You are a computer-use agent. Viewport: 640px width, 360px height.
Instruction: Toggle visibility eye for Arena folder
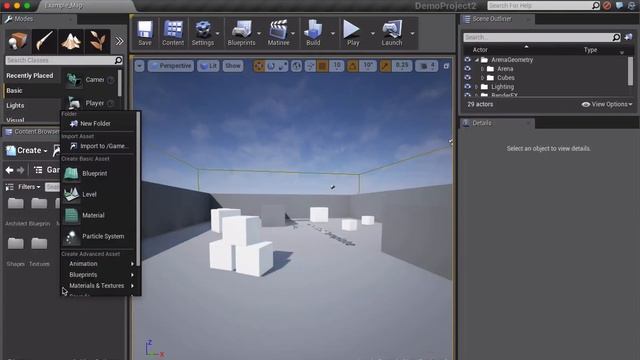[x=467, y=69]
